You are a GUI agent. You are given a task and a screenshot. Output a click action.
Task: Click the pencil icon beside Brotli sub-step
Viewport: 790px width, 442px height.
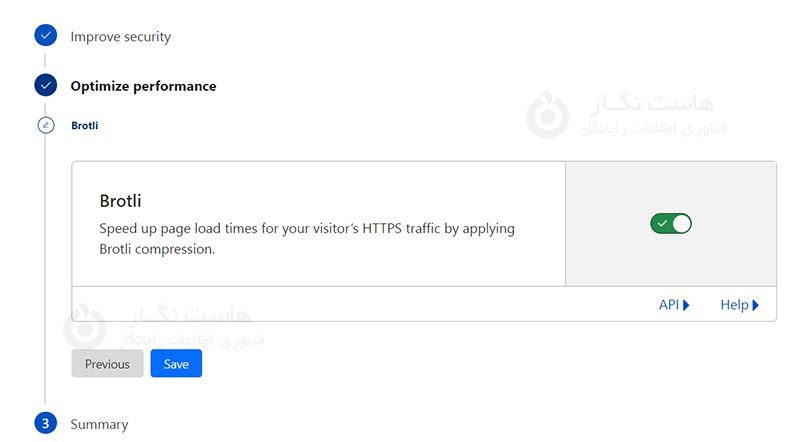45,126
